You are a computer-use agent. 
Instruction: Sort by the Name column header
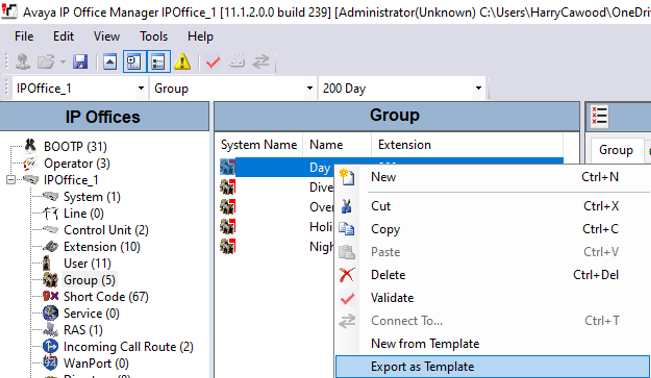(337, 145)
